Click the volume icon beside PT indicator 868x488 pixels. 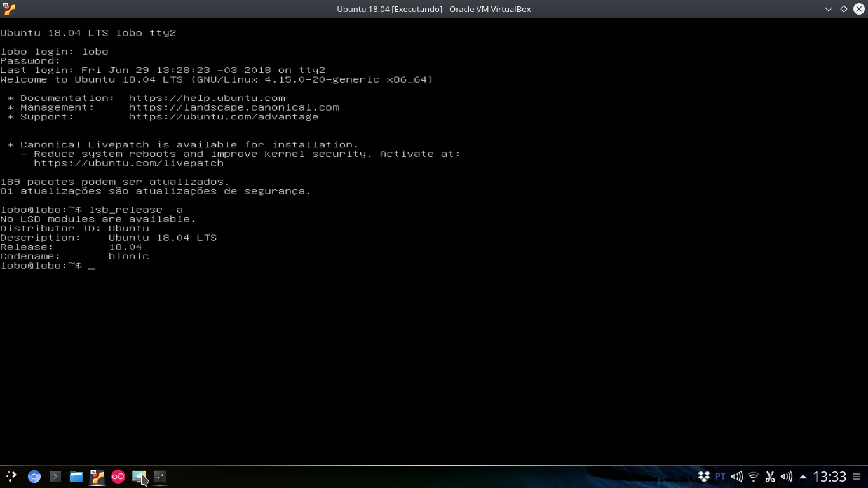[x=737, y=477]
